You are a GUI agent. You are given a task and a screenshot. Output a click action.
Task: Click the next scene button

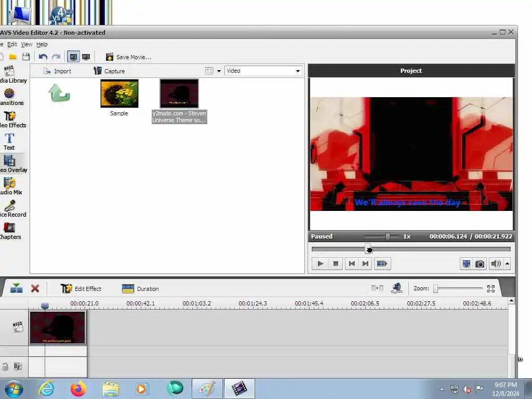click(x=382, y=263)
